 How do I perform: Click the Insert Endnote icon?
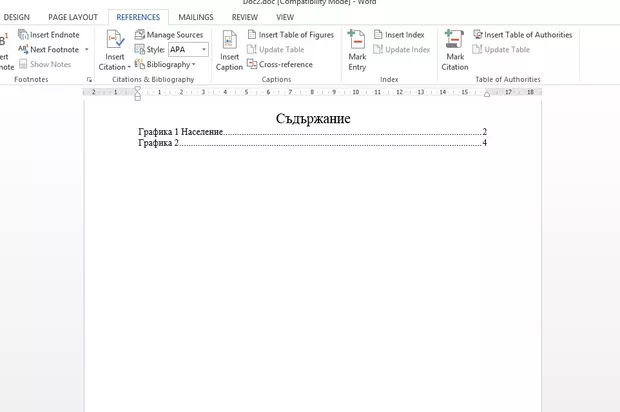pos(23,35)
